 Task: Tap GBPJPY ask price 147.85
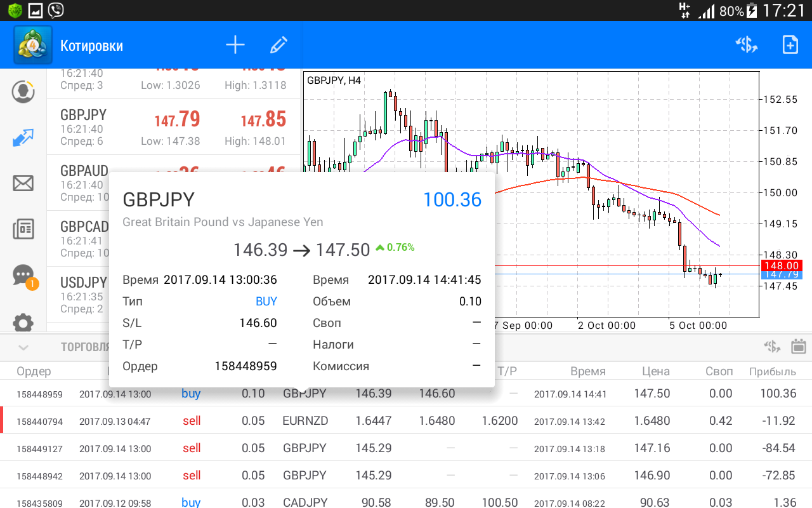(x=263, y=119)
